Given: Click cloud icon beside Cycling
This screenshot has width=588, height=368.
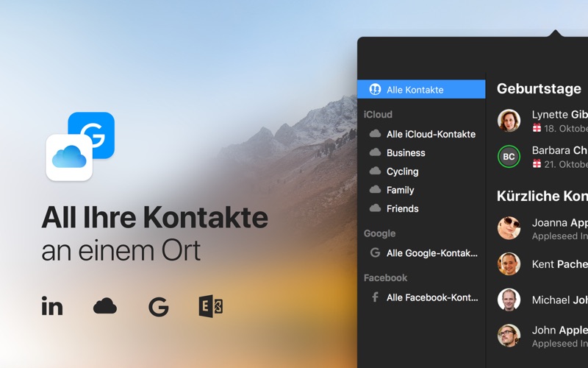Looking at the screenshot, I should (x=375, y=171).
